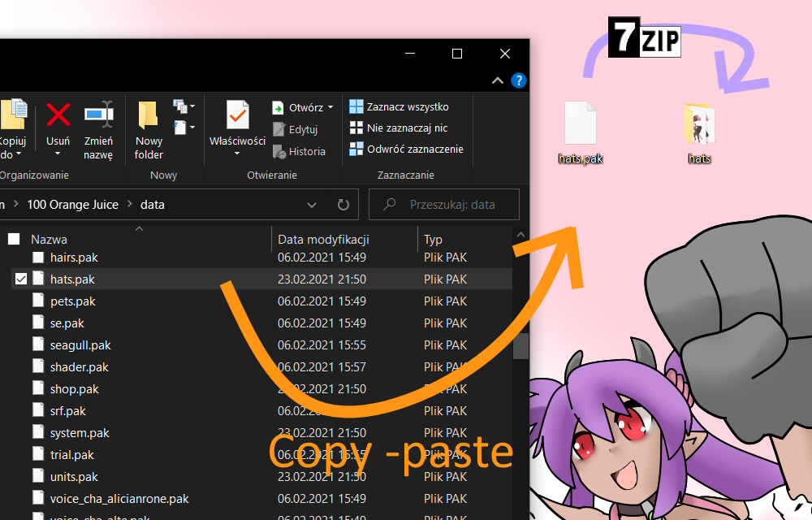Select the system.pak file name
The height and width of the screenshot is (520, 812).
pos(80,433)
